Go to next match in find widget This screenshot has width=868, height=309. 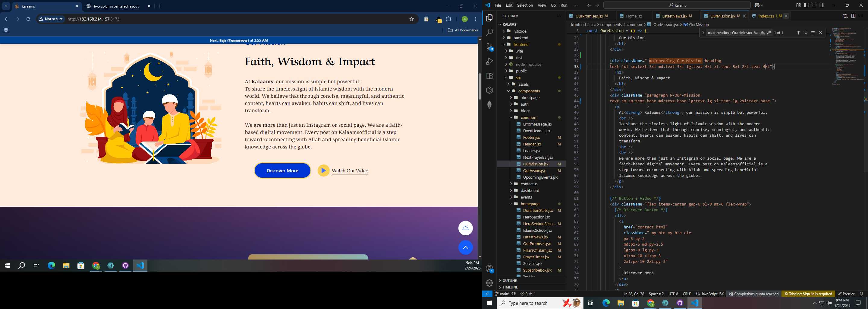pyautogui.click(x=806, y=33)
